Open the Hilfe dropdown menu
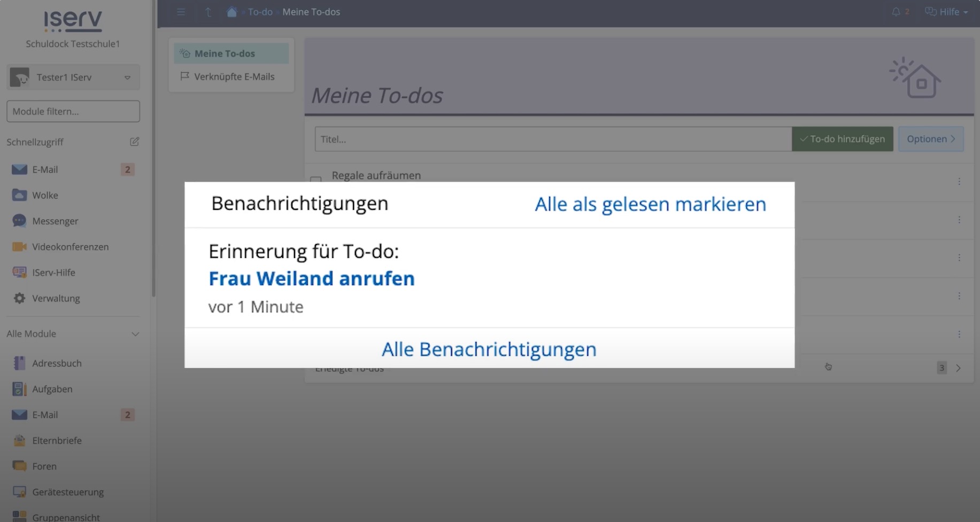This screenshot has width=980, height=522. click(946, 11)
